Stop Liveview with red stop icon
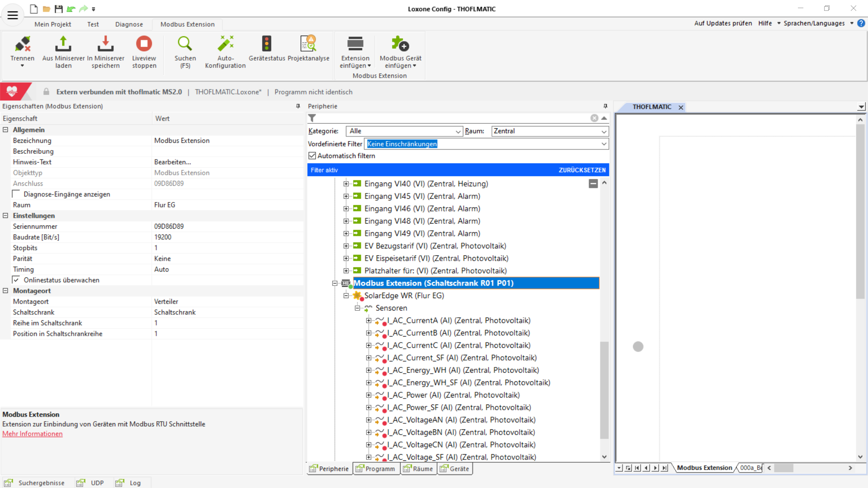 pyautogui.click(x=144, y=44)
